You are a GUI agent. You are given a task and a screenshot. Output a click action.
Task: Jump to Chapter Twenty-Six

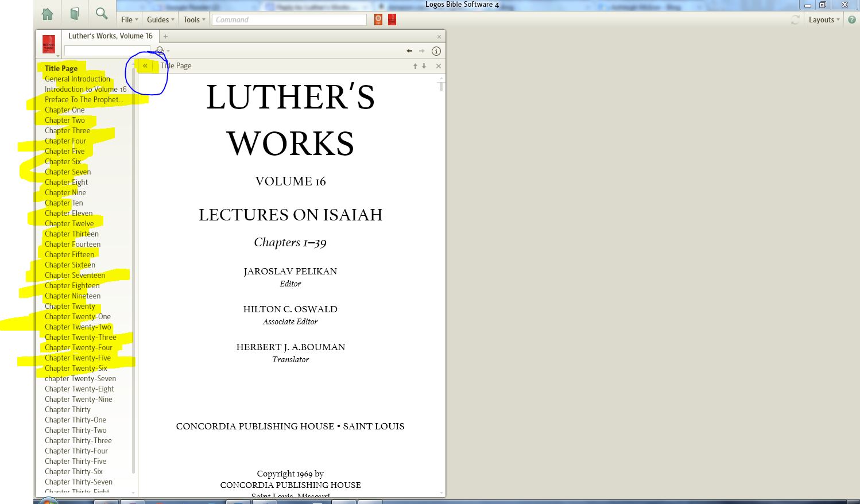pos(76,368)
